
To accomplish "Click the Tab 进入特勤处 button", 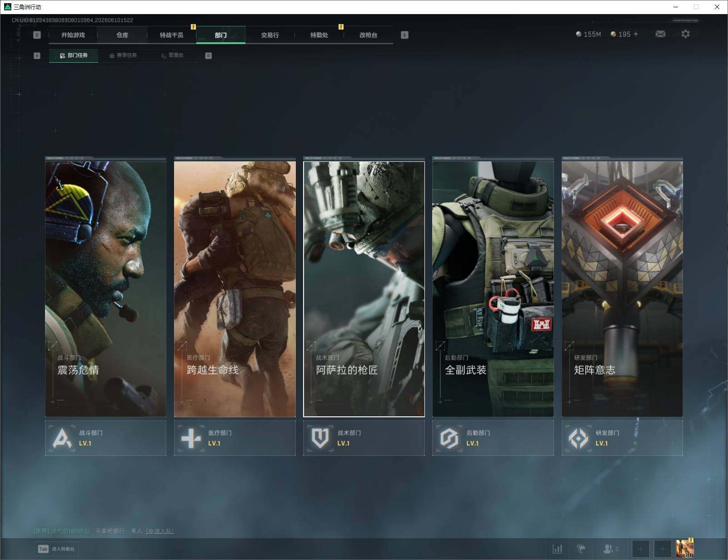I will [56, 549].
